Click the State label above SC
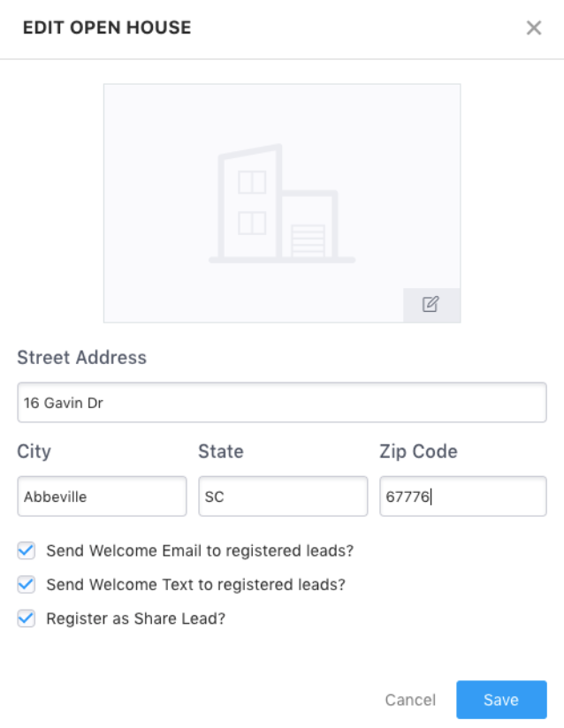Viewport: 564px width, 728px height. click(x=221, y=451)
